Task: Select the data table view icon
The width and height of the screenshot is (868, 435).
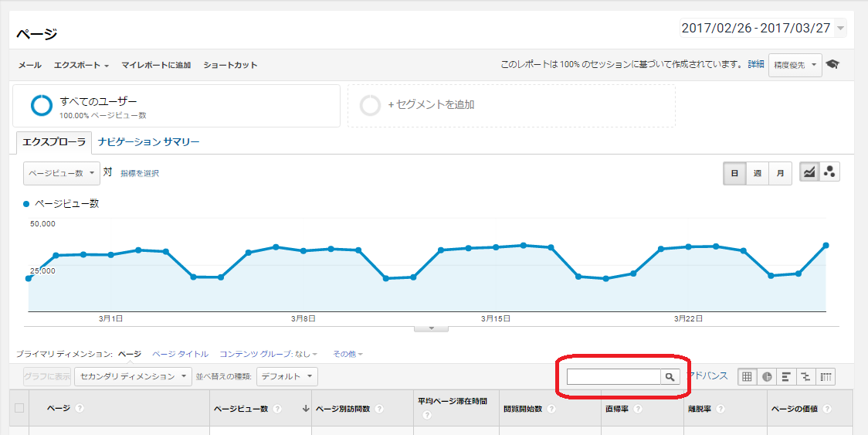Action: [747, 377]
